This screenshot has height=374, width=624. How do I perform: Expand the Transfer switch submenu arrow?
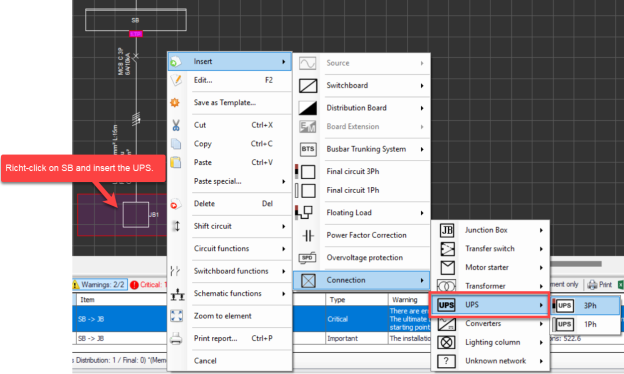click(541, 249)
